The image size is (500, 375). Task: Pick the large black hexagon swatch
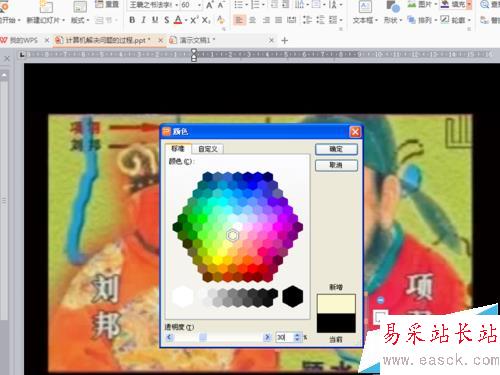pos(293,296)
